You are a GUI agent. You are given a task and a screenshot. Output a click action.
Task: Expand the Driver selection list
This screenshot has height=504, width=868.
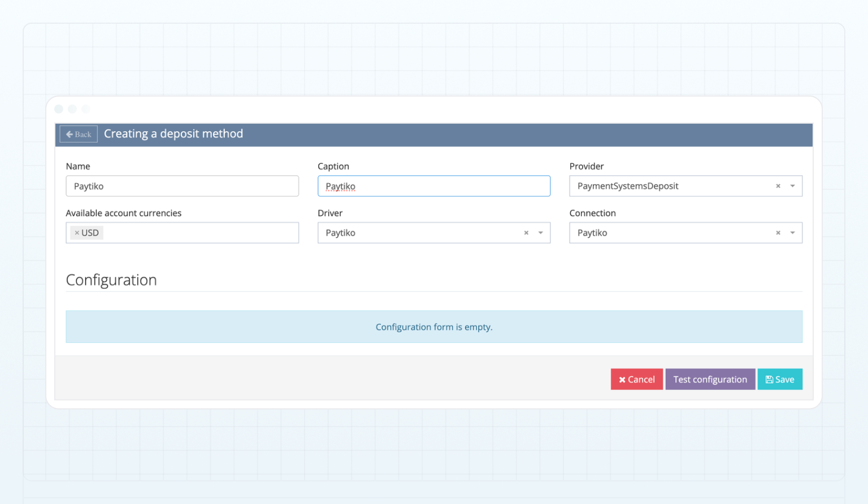pos(540,232)
